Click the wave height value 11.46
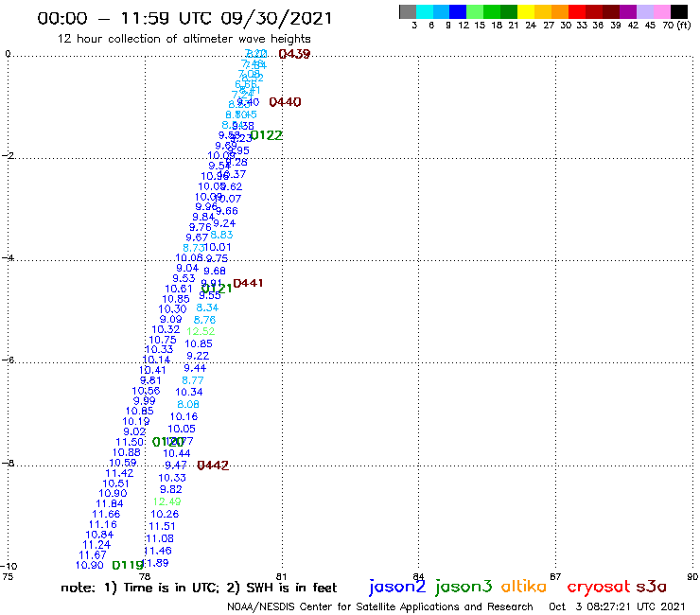 pos(158,551)
